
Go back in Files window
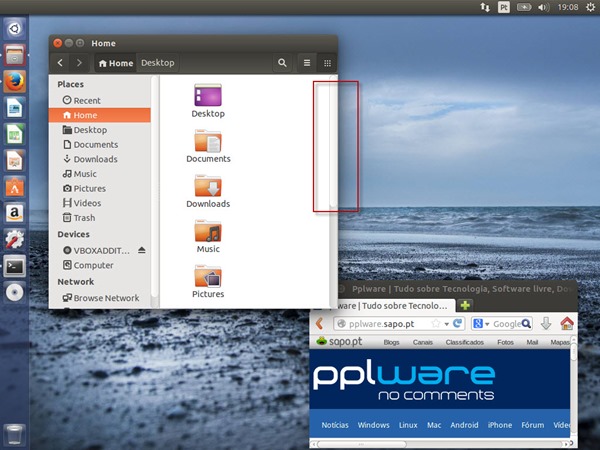[x=60, y=63]
